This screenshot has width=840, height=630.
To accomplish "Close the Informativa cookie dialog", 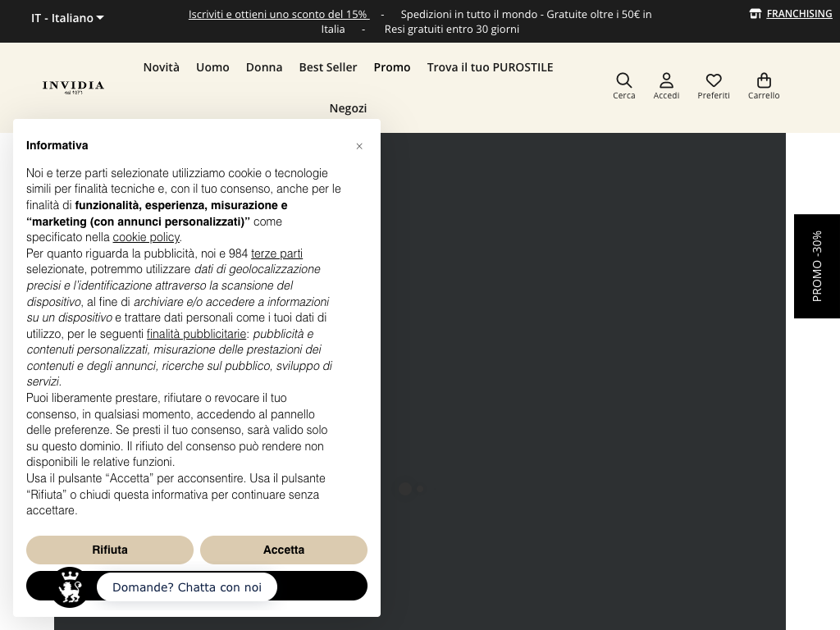I will [x=359, y=146].
